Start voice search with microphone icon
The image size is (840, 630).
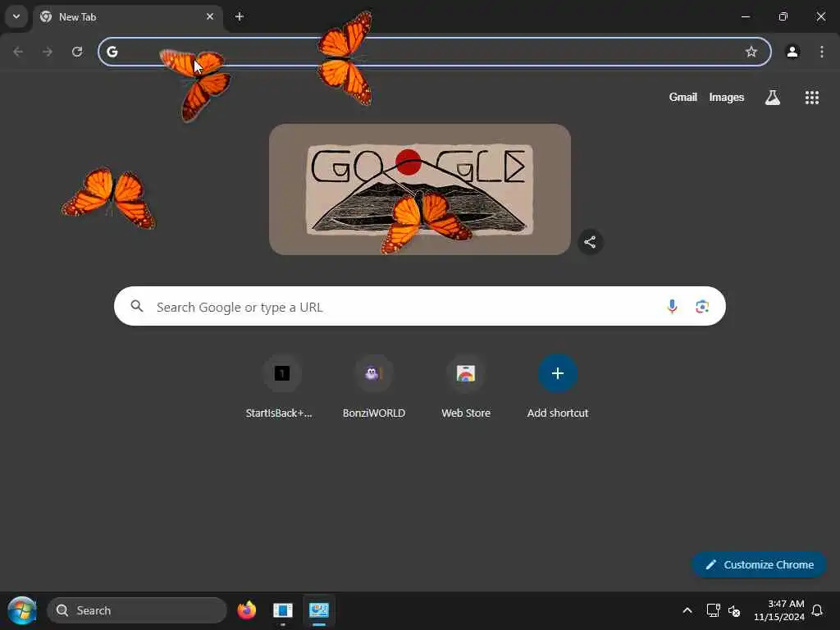(x=672, y=306)
